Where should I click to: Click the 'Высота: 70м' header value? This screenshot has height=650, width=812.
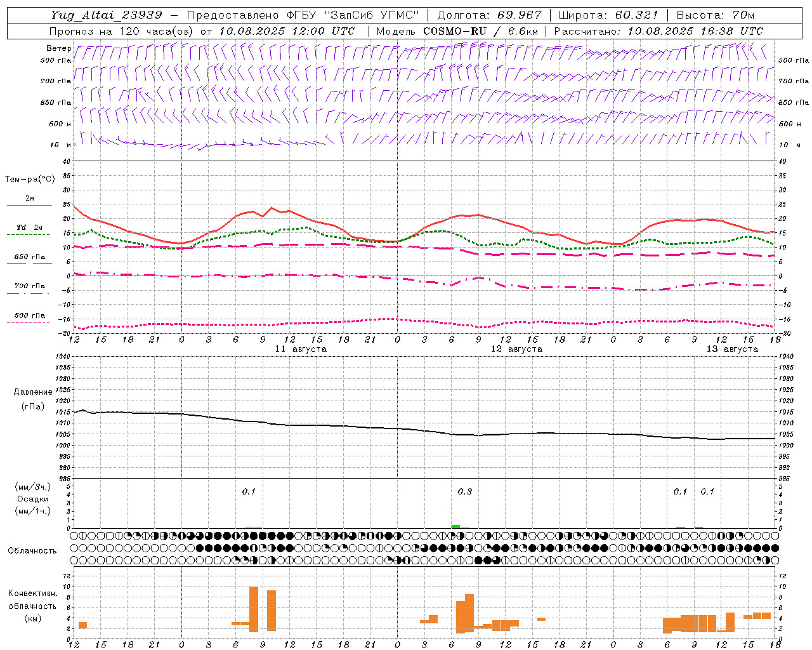(x=715, y=15)
